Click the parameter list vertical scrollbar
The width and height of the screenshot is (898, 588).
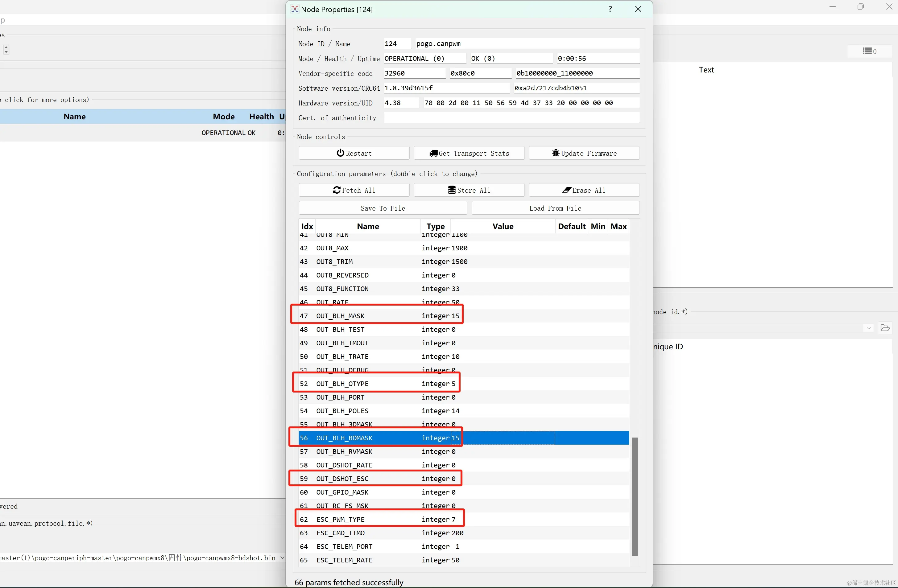(634, 496)
